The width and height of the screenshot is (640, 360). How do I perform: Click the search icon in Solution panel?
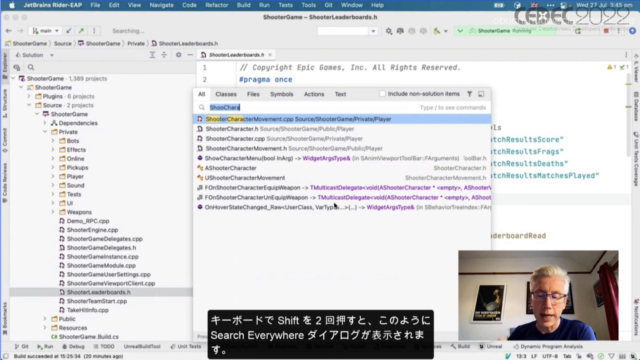pyautogui.click(x=31, y=67)
